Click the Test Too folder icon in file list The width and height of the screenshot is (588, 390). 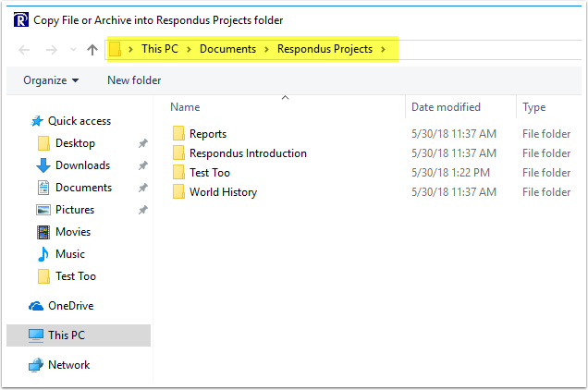pos(178,173)
